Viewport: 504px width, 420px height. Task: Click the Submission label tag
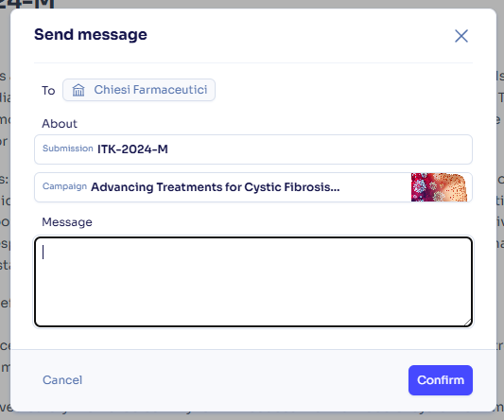(67, 149)
